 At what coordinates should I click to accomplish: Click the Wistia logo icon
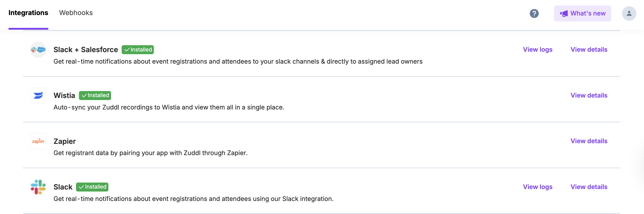coord(38,96)
